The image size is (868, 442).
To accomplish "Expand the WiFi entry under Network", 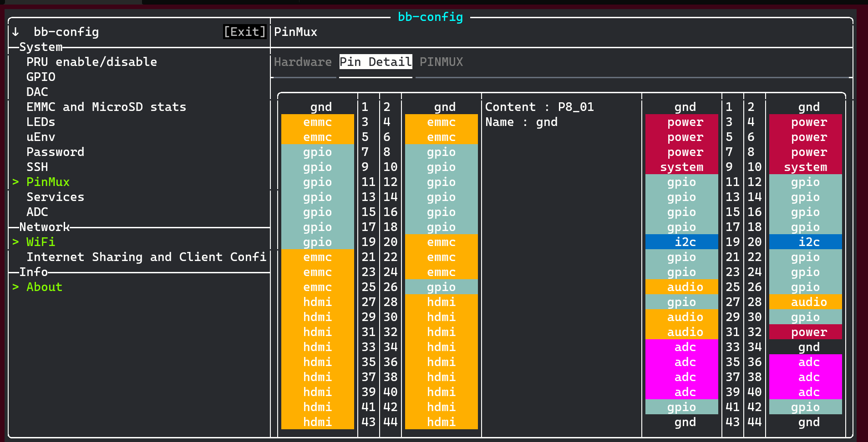I will click(41, 242).
